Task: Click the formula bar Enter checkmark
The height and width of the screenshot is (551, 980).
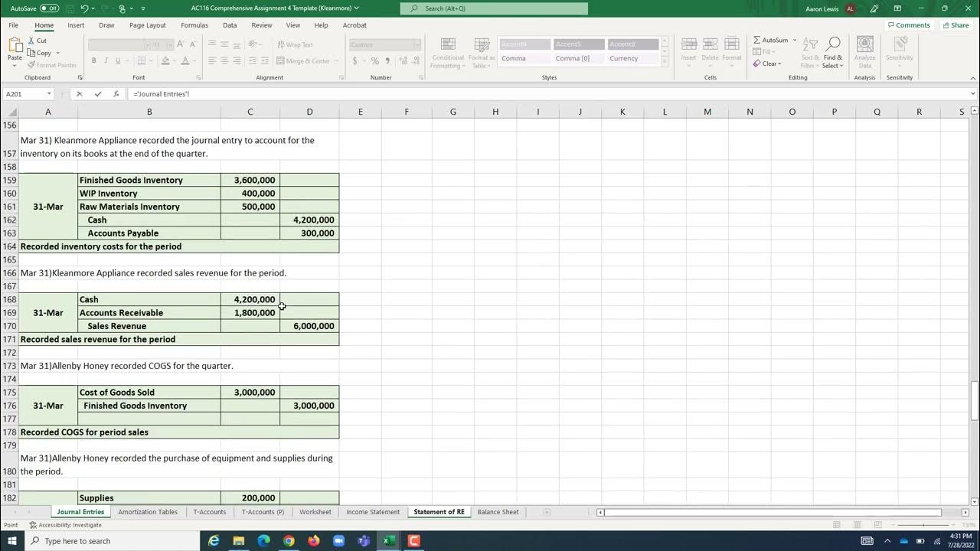Action: (98, 94)
